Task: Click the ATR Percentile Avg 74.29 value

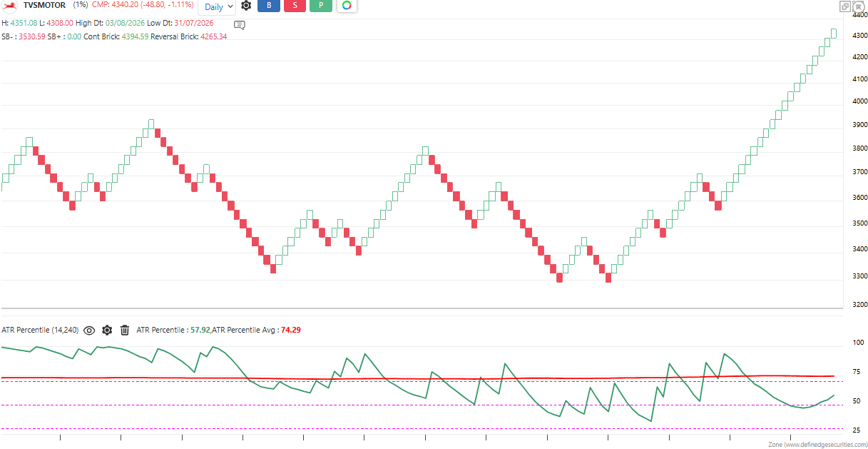Action: (x=291, y=330)
